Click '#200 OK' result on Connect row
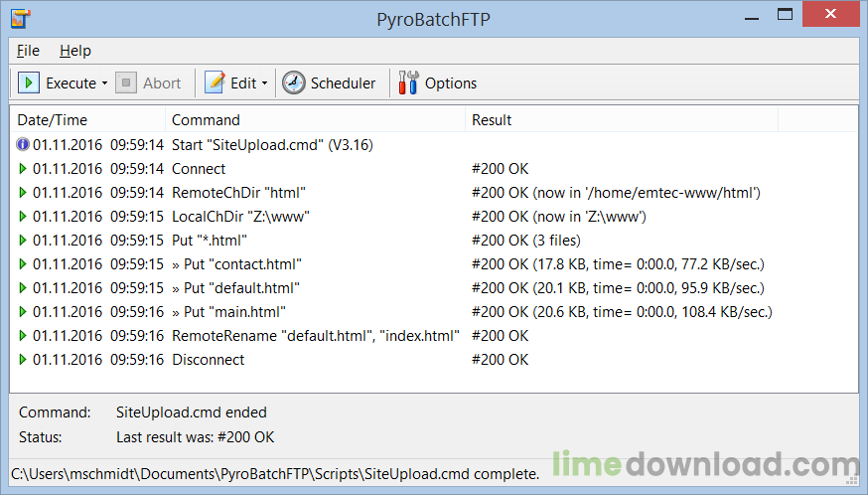This screenshot has width=868, height=495. (x=500, y=169)
